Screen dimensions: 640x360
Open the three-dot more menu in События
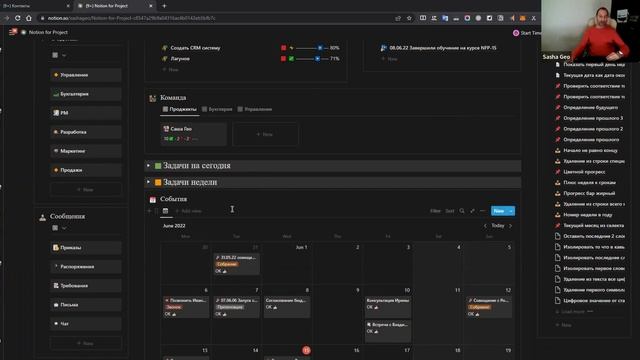(482, 211)
